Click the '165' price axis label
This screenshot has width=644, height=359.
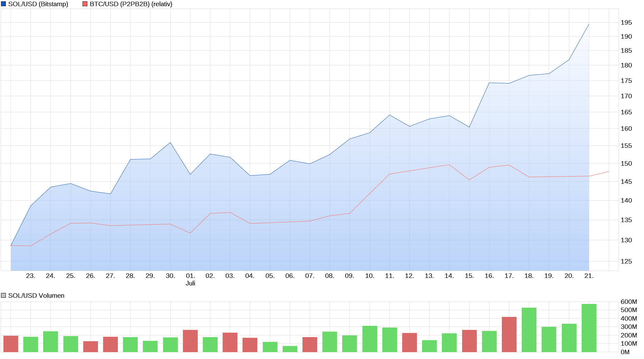point(626,112)
